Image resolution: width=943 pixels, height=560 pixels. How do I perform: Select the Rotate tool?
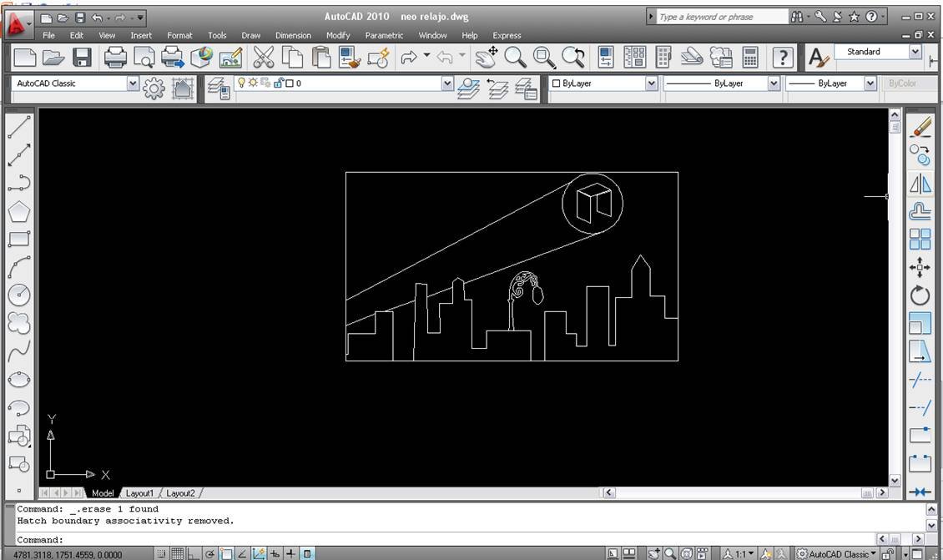pos(920,295)
